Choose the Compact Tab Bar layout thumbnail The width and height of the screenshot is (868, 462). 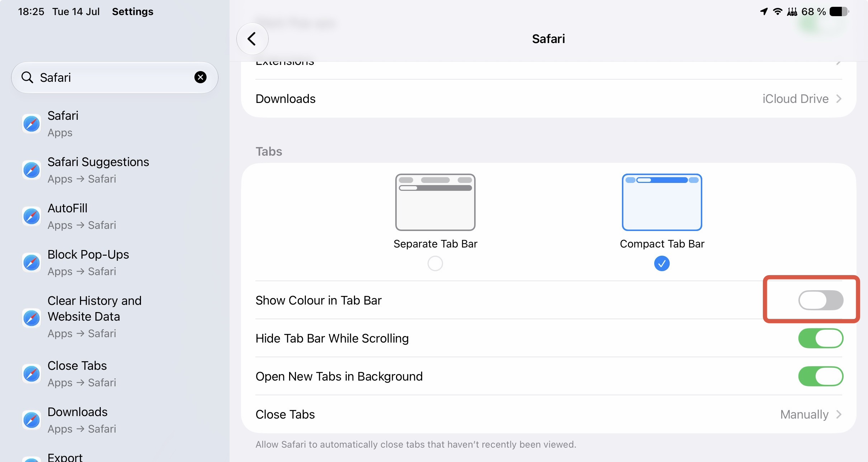[662, 202]
